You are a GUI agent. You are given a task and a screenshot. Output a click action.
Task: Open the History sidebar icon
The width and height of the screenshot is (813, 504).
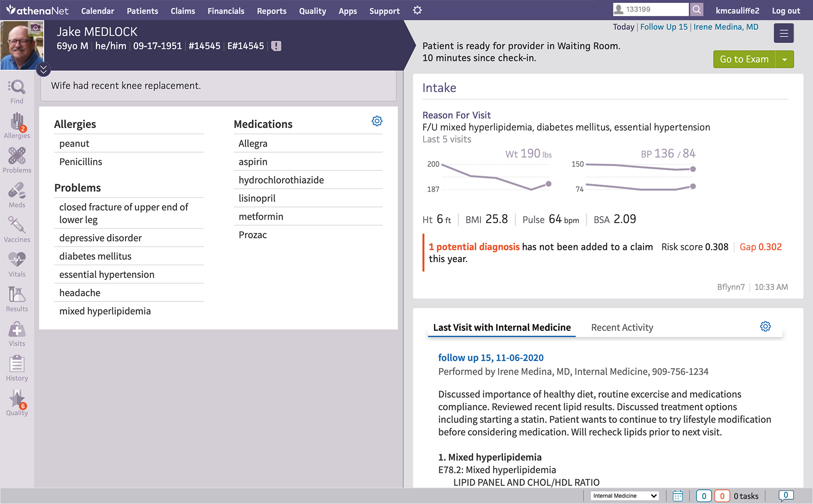[x=17, y=369]
